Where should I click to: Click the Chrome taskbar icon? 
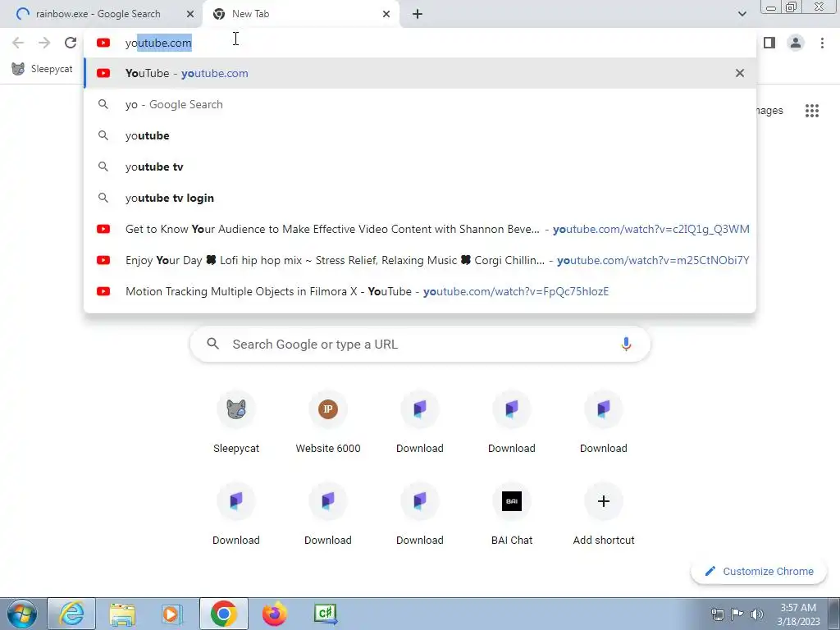coord(223,614)
